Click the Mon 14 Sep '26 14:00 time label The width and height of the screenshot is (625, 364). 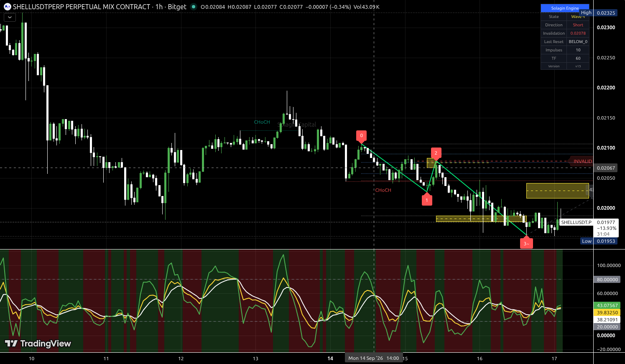374,358
